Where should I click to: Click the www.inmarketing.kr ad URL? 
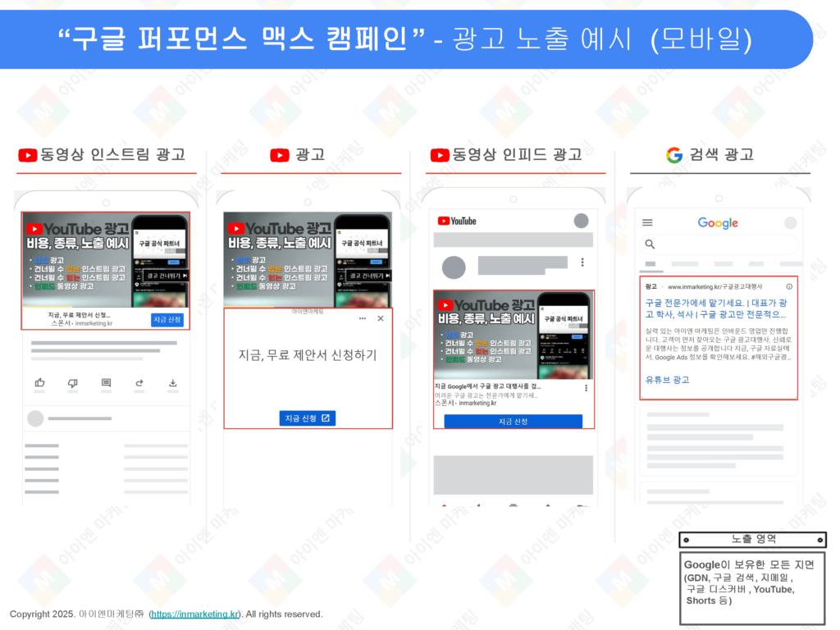point(714,286)
